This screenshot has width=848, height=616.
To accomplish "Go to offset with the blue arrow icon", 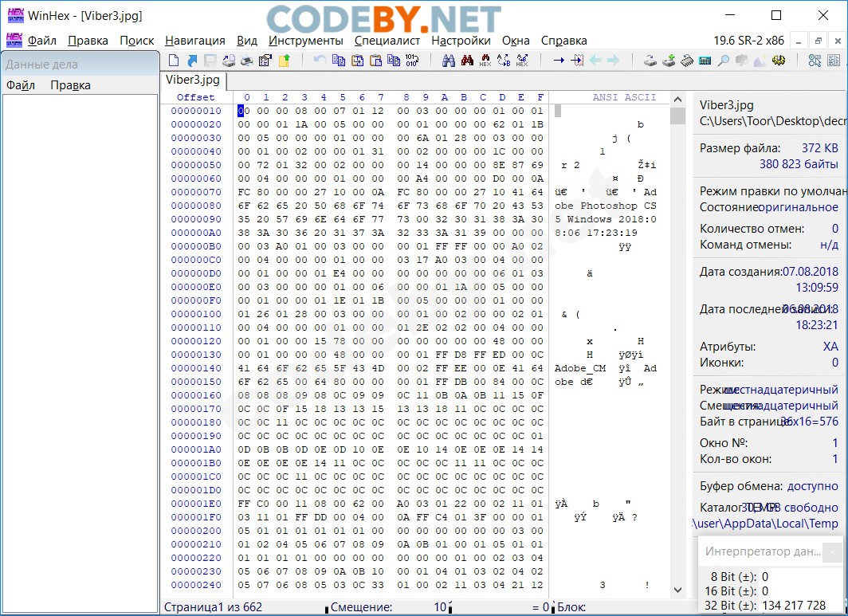I will tap(559, 60).
